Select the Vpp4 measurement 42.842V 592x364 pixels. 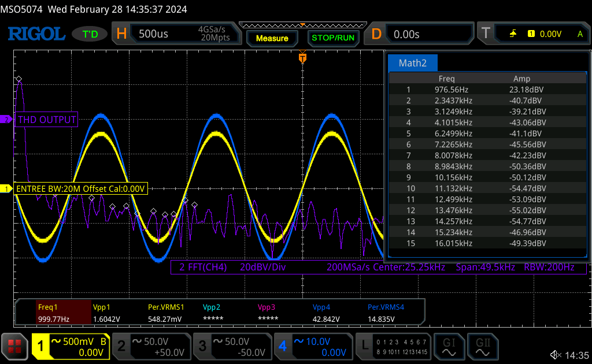coord(326,313)
